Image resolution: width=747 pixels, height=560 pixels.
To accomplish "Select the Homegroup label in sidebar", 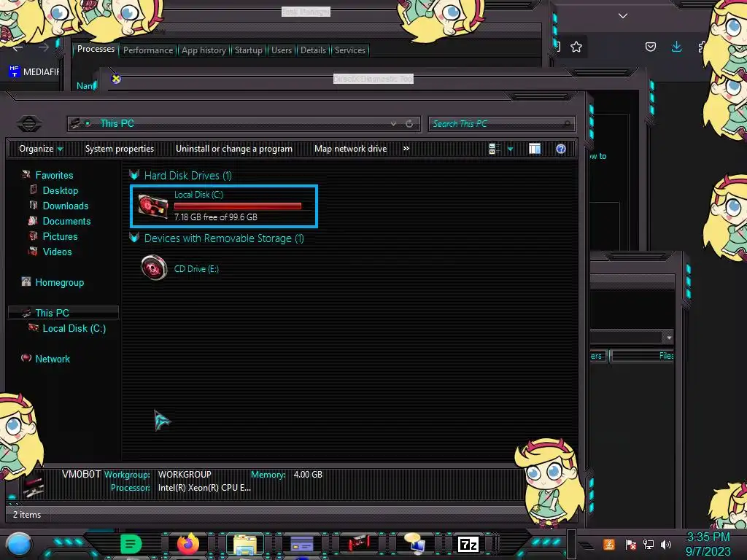I will point(60,282).
